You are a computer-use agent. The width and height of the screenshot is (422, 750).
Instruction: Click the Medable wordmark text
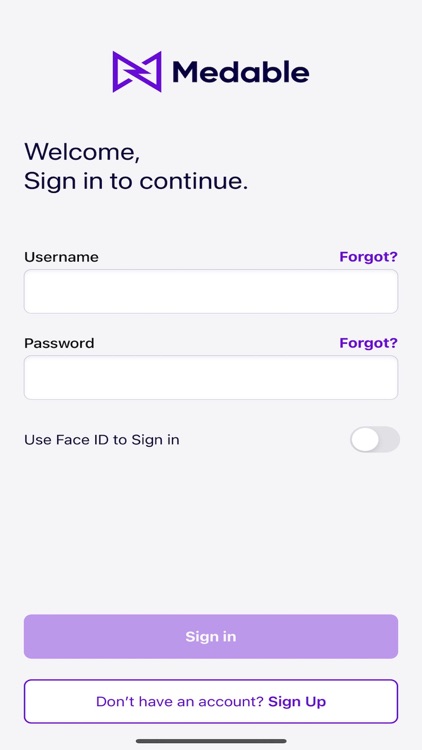coord(241,72)
